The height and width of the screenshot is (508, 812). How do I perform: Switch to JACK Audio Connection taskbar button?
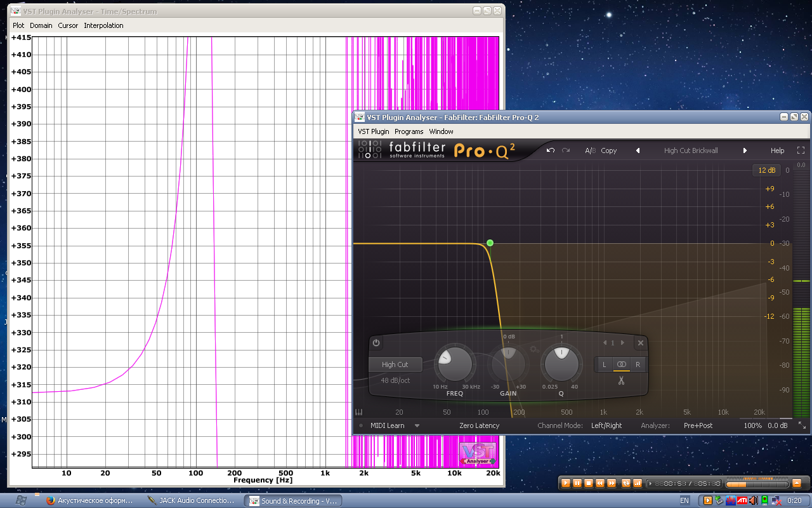pos(192,500)
